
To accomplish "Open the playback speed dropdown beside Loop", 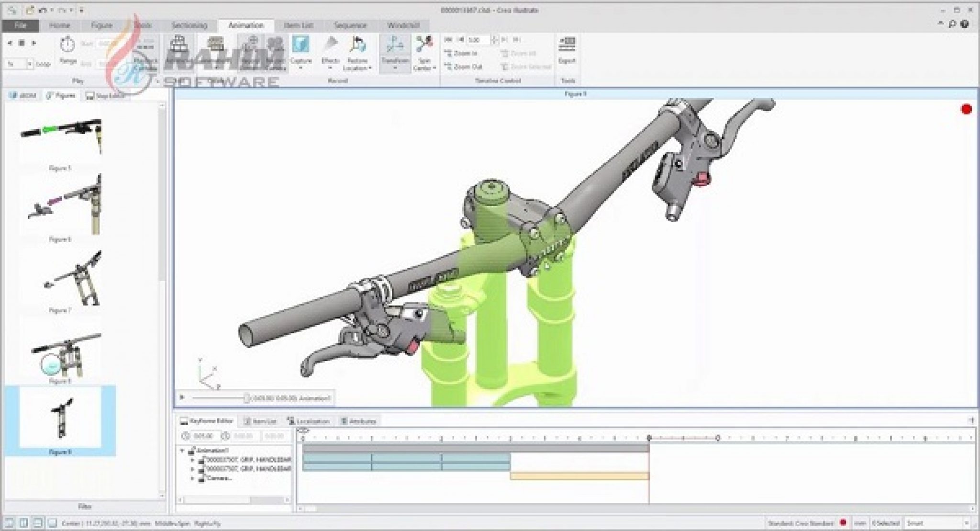I will click(29, 64).
